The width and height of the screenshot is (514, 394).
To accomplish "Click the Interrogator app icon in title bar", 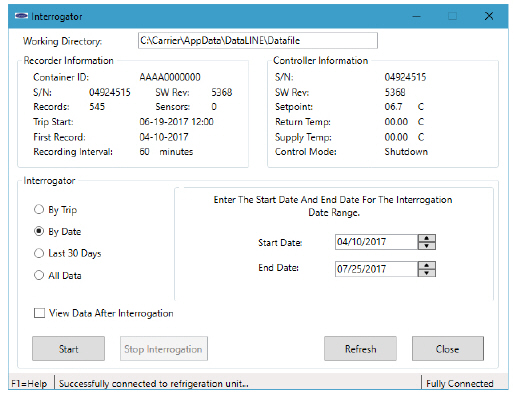I will tap(21, 16).
